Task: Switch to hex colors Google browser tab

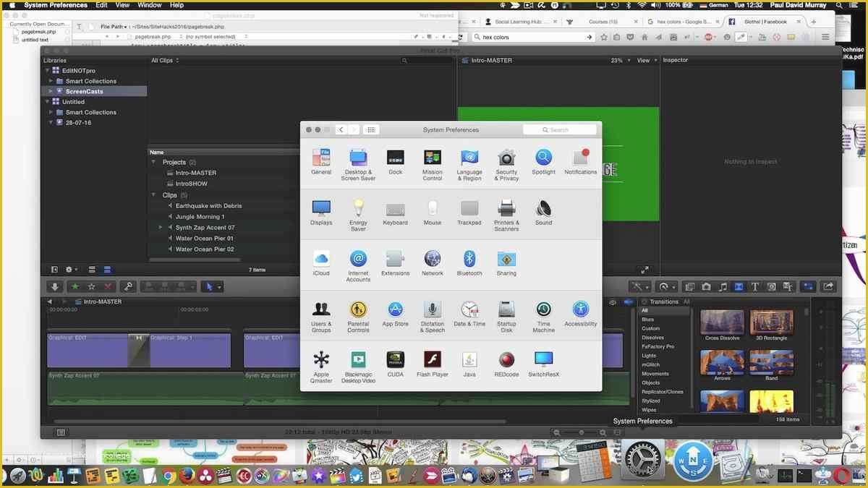Action: (x=681, y=22)
